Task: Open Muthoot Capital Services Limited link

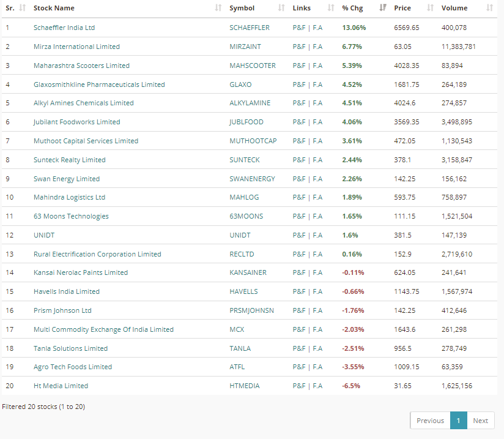Action: click(x=86, y=141)
